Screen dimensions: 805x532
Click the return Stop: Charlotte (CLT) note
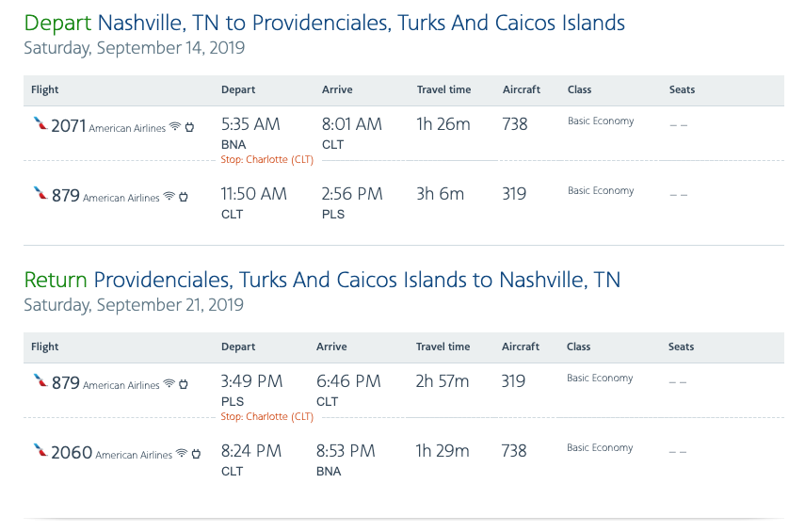(x=267, y=417)
